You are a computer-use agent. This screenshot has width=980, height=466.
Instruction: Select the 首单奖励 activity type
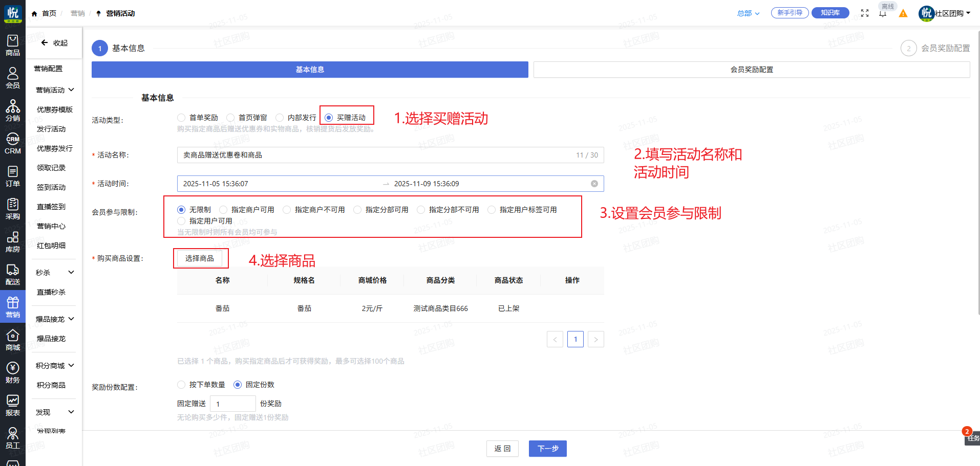tap(181, 118)
